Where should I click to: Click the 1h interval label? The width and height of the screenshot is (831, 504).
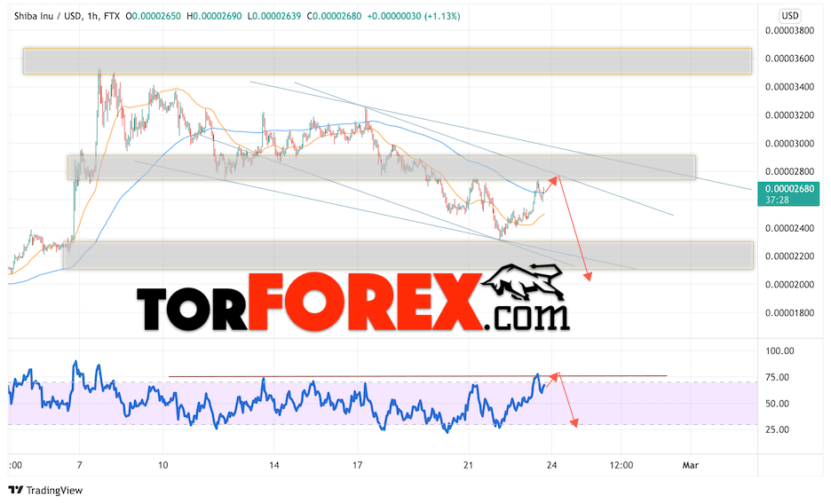tap(93, 16)
